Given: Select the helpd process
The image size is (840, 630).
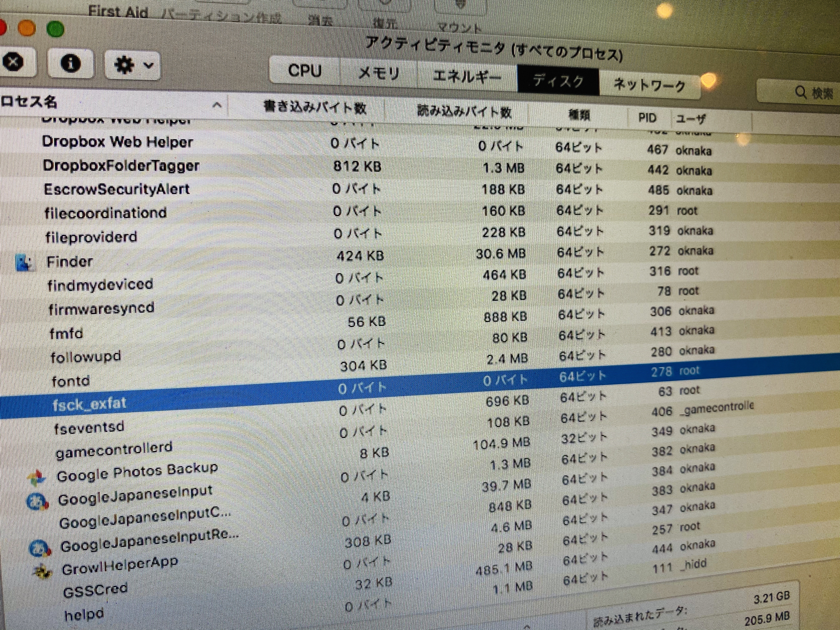Looking at the screenshot, I should tap(84, 614).
